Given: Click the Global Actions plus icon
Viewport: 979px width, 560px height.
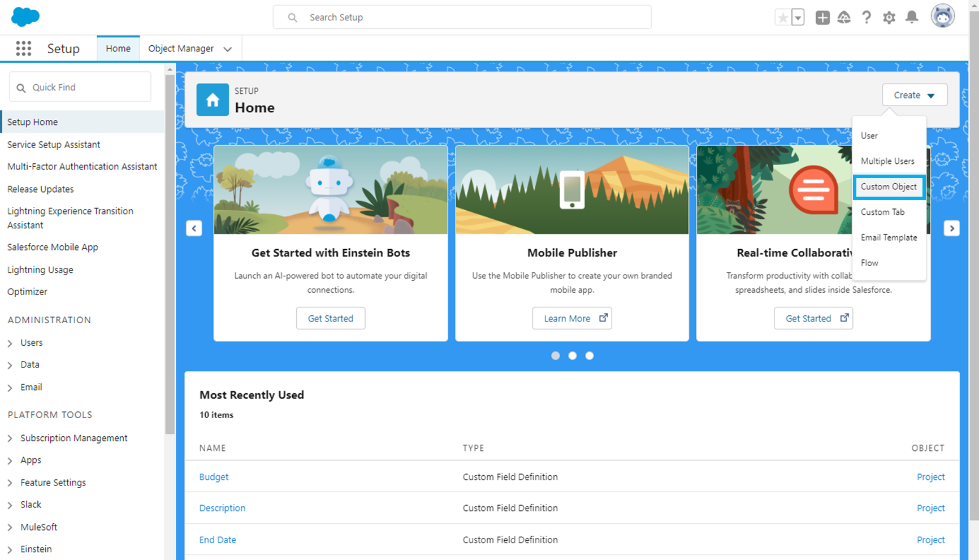Looking at the screenshot, I should [822, 18].
